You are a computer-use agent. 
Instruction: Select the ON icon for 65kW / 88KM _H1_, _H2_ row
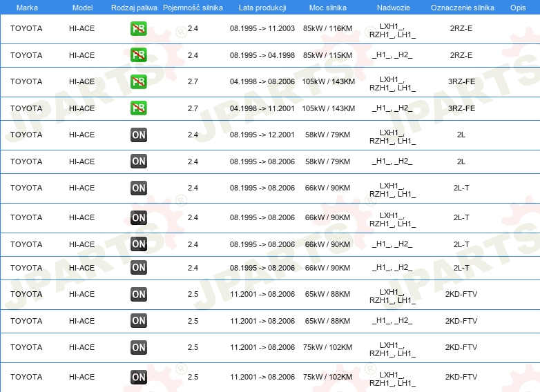click(139, 321)
